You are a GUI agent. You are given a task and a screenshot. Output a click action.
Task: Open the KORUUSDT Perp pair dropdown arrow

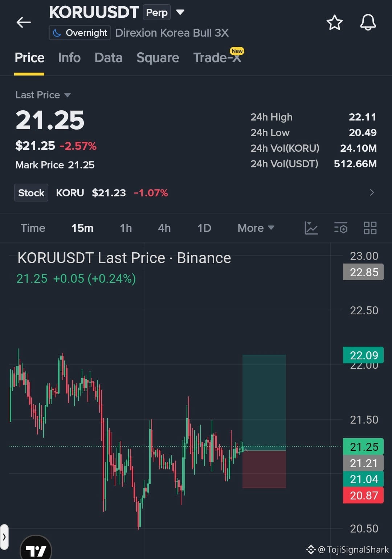click(x=180, y=12)
